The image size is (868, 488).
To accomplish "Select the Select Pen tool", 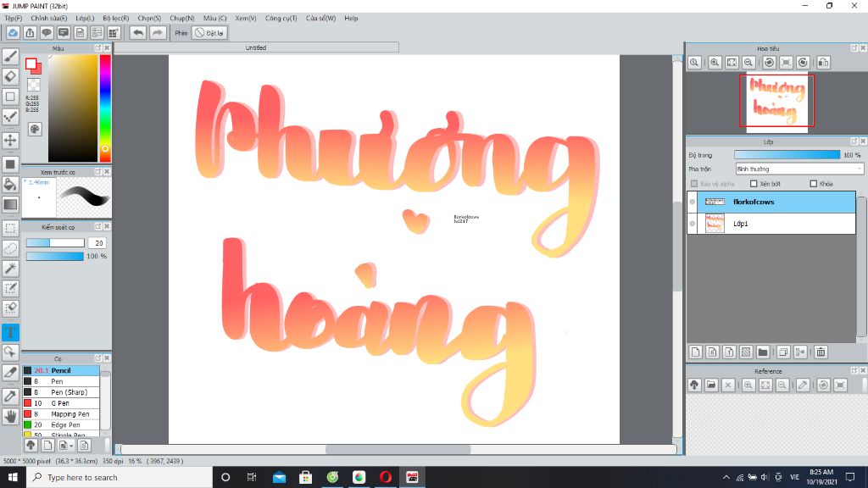I will click(10, 288).
